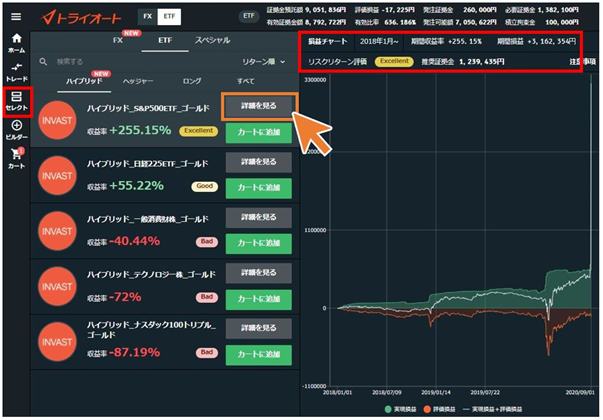Image resolution: width=603 pixels, height=420 pixels.
Task: Go to Home via sidebar icon
Action: [x=16, y=43]
